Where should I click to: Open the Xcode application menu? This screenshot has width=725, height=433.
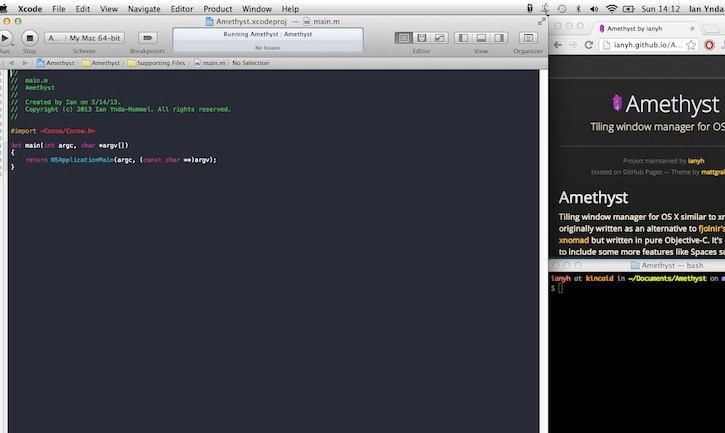pos(30,9)
